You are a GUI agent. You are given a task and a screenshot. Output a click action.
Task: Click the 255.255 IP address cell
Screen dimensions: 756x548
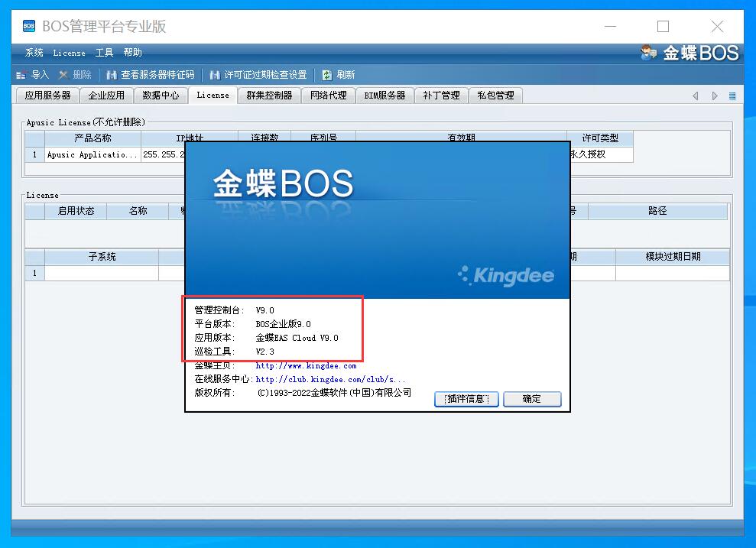point(164,154)
